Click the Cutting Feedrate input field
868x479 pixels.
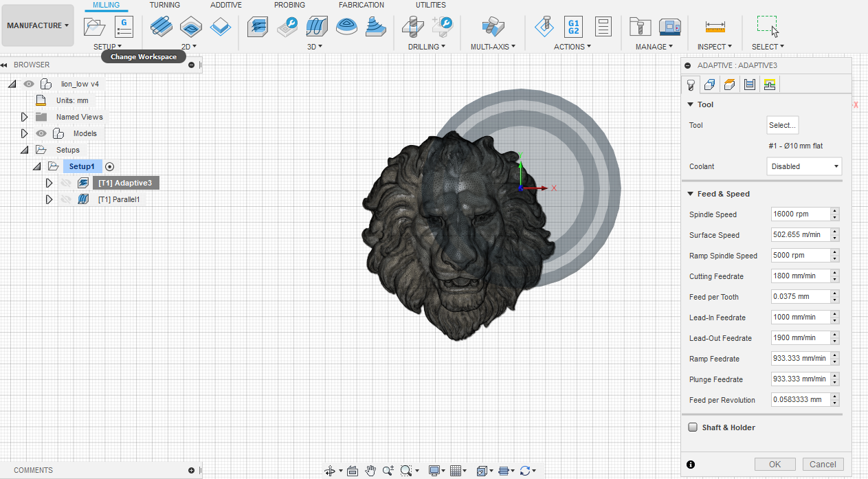click(799, 276)
